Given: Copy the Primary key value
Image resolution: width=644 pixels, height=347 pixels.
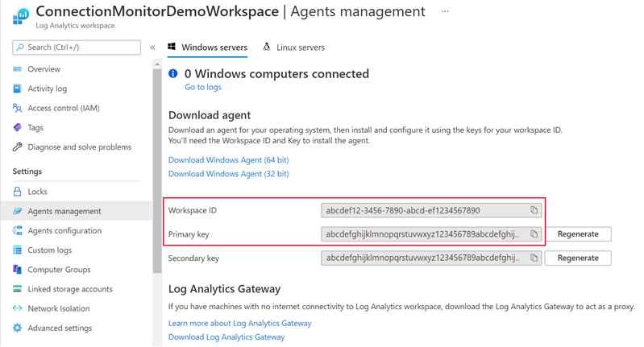Looking at the screenshot, I should 534,234.
